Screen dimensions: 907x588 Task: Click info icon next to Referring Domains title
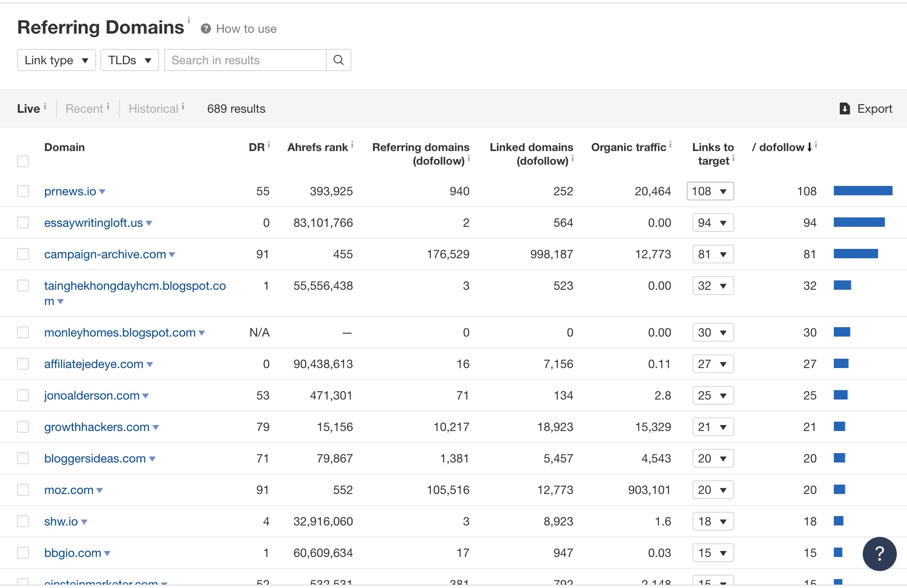coord(189,20)
